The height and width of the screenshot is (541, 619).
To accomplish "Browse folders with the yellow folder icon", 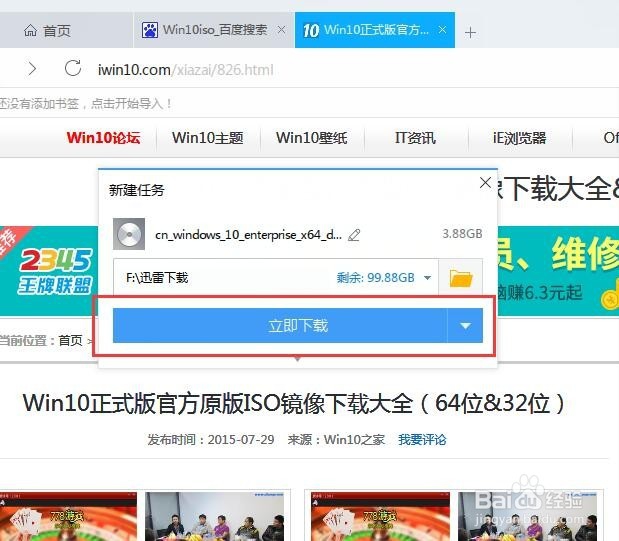I will coord(461,278).
